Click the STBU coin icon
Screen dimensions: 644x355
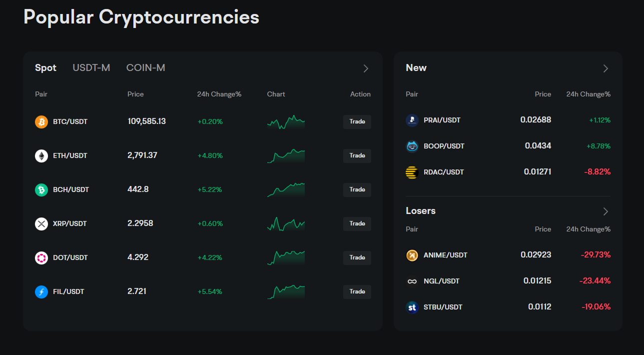click(412, 307)
